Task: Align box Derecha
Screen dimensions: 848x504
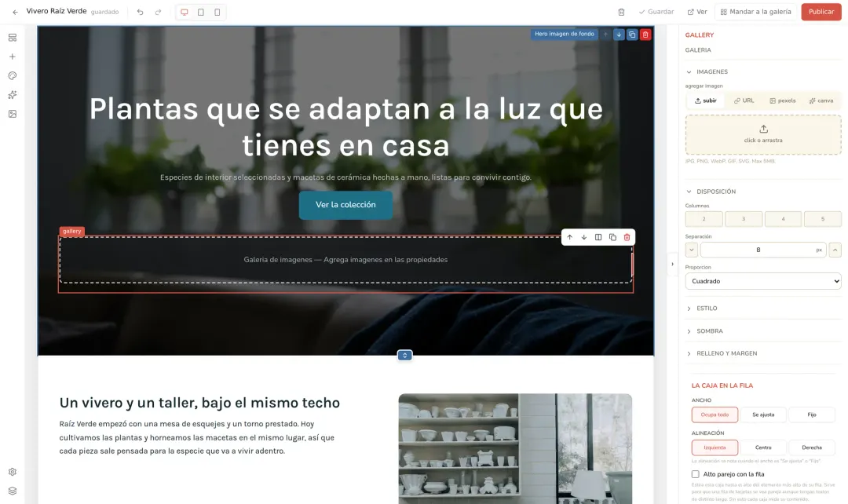Action: [x=812, y=447]
